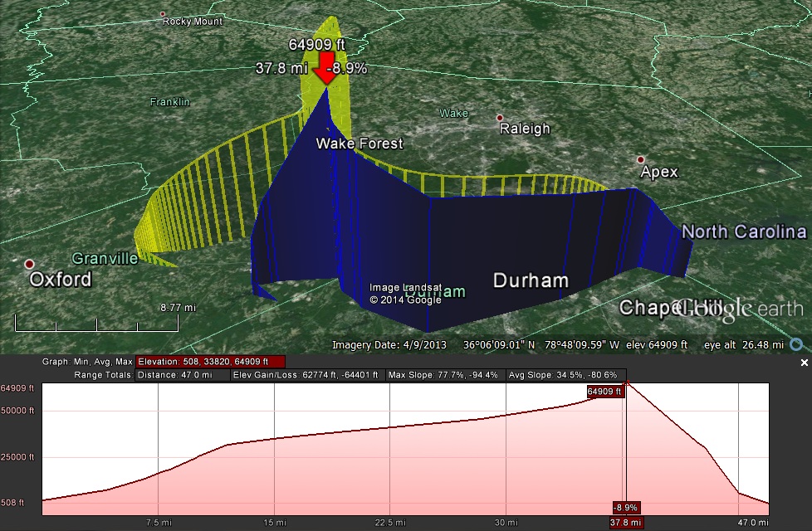The image size is (812, 531).
Task: Click the Google Earth logo watermark
Action: (x=721, y=309)
